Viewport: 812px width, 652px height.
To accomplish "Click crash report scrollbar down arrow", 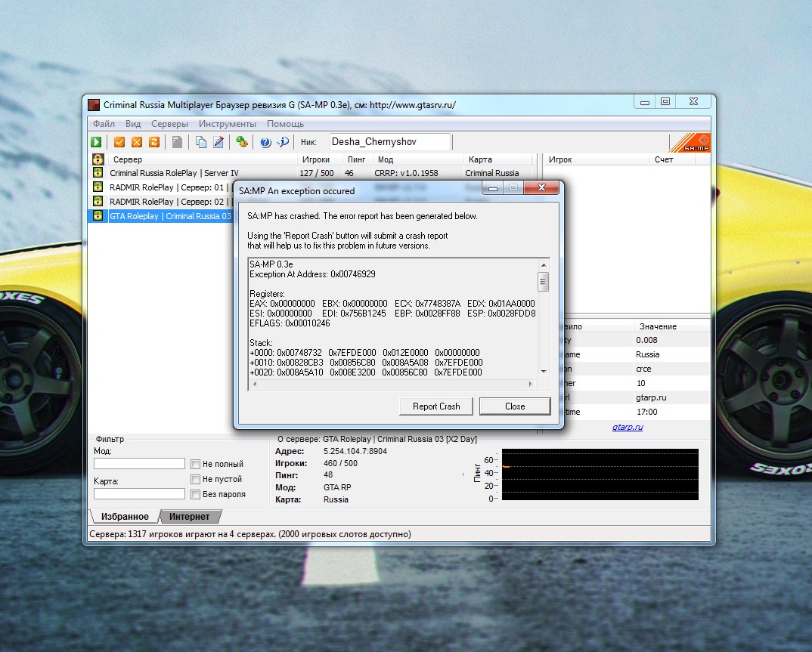I will coord(544,372).
